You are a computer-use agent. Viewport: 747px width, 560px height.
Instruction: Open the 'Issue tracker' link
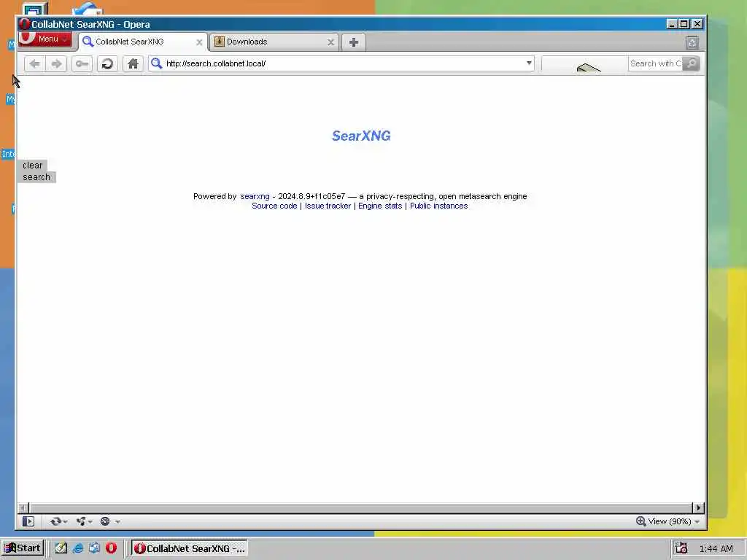coord(328,206)
